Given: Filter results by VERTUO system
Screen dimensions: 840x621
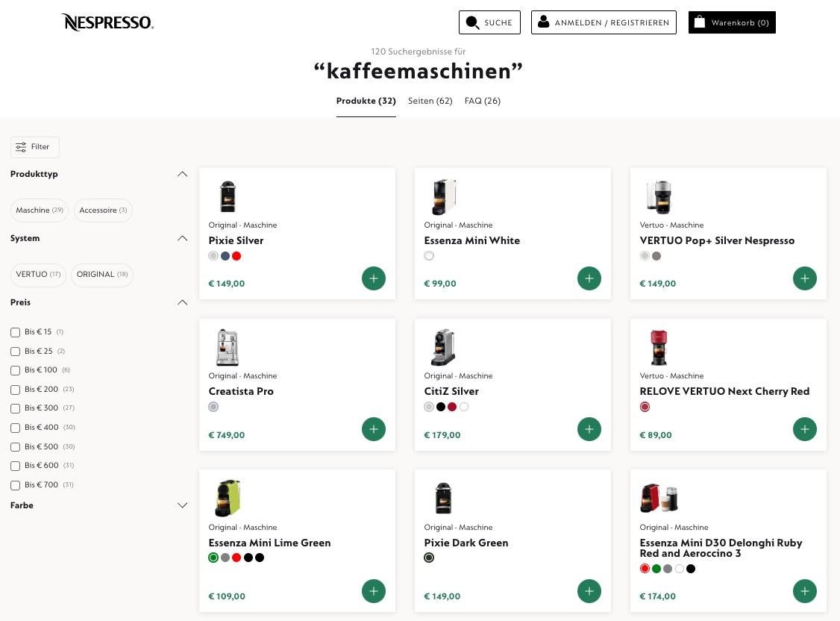Looking at the screenshot, I should click(x=38, y=275).
